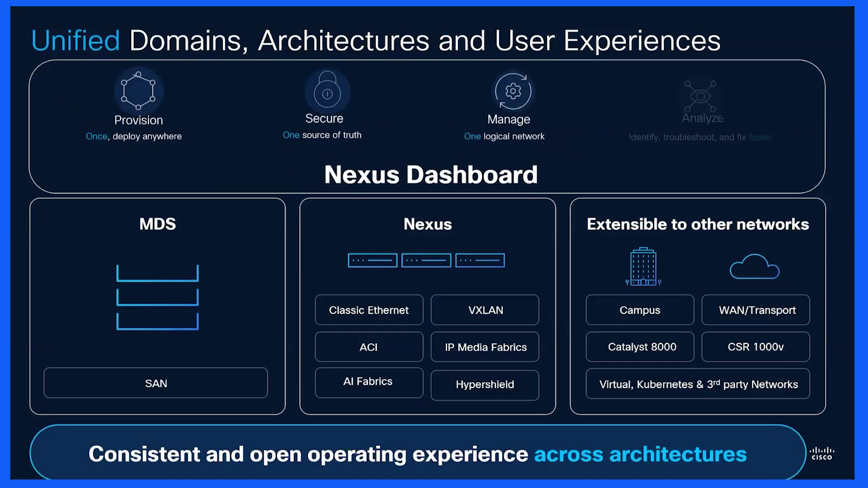
Task: Select Virtual, Kubernetes & 3rd party Networks box
Action: point(698,384)
